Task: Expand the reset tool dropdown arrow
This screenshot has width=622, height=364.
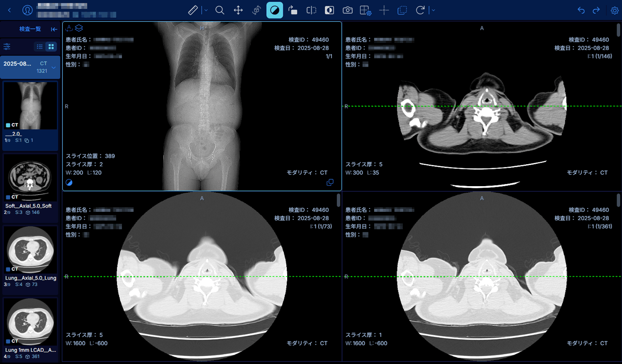Action: pyautogui.click(x=432, y=10)
